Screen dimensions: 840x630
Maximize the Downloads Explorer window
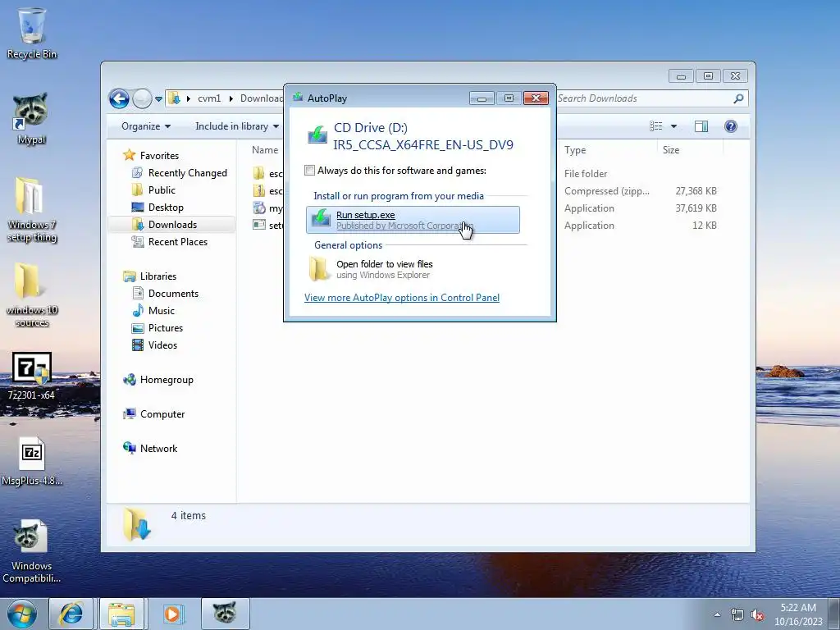708,76
